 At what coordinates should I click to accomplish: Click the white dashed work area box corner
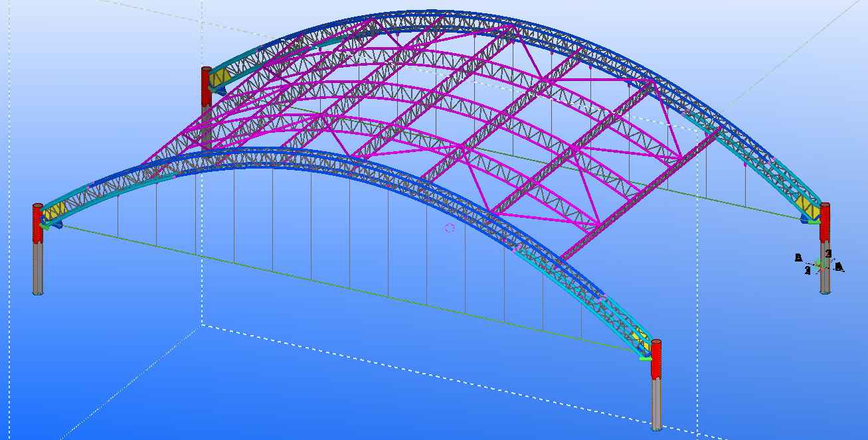(202, 325)
